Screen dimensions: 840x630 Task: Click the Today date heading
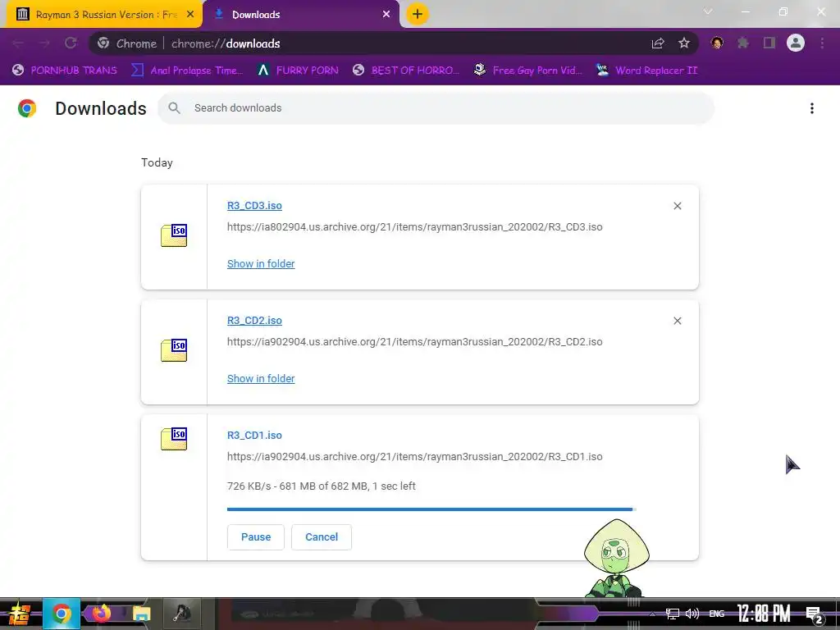pos(157,162)
